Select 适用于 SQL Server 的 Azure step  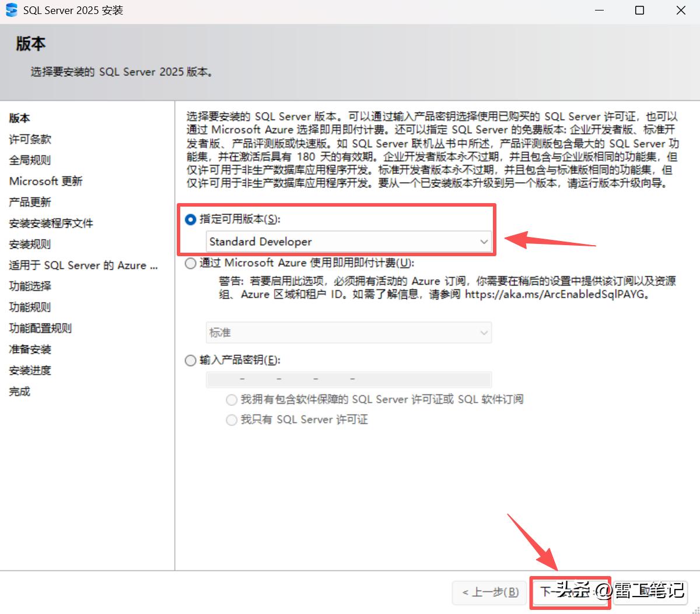tap(83, 265)
